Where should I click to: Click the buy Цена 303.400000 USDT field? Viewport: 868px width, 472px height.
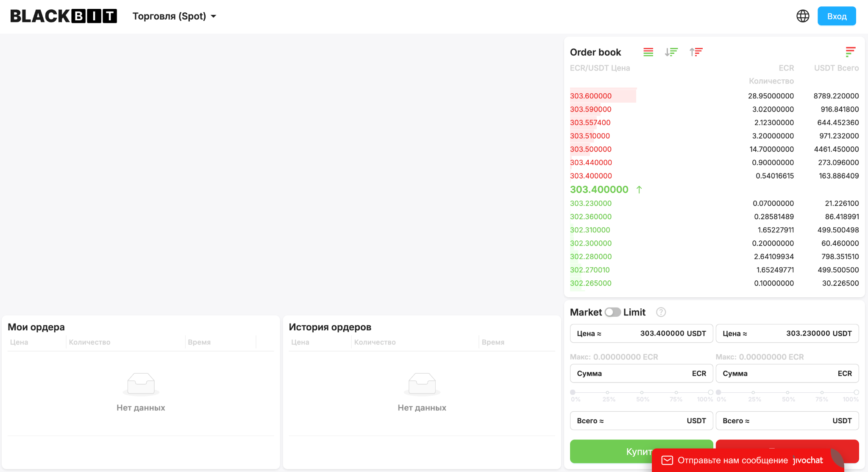tap(641, 333)
